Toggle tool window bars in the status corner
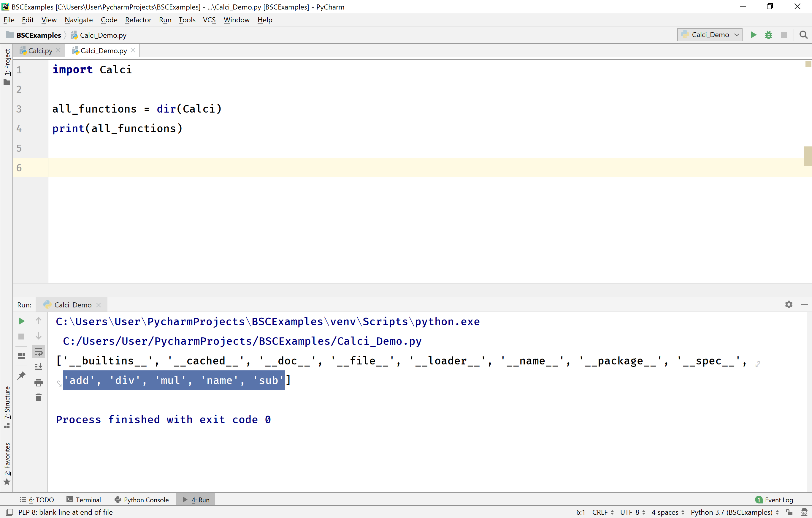Viewport: 812px width, 518px height. click(x=9, y=512)
